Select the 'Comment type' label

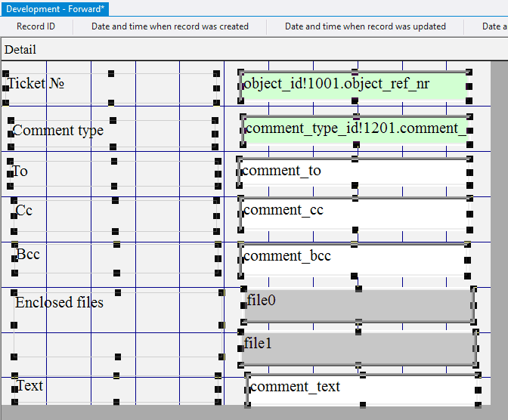pyautogui.click(x=58, y=131)
